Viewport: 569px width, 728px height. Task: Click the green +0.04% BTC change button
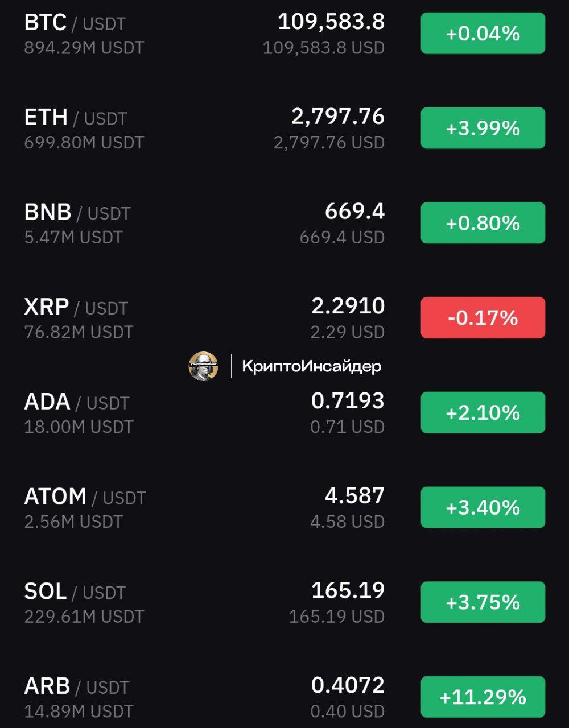tap(483, 34)
